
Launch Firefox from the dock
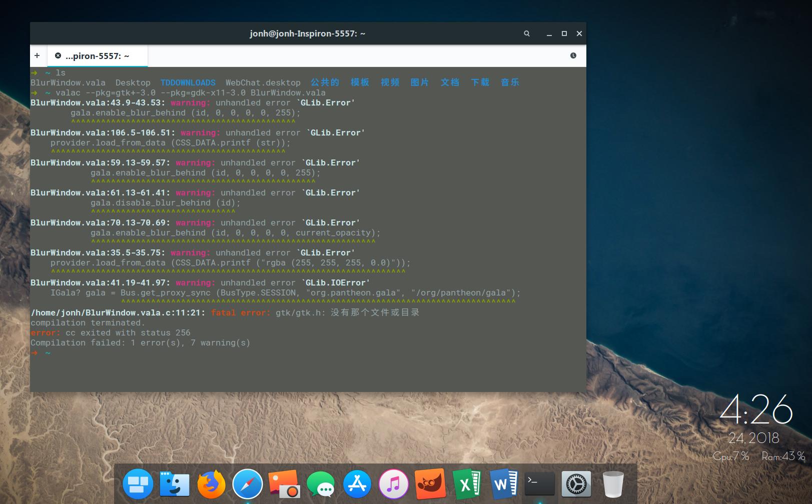(x=211, y=484)
